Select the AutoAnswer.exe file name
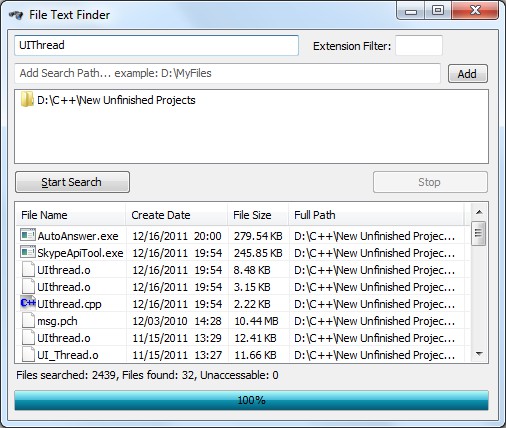Viewport: 506px width, 428px height. click(78, 236)
